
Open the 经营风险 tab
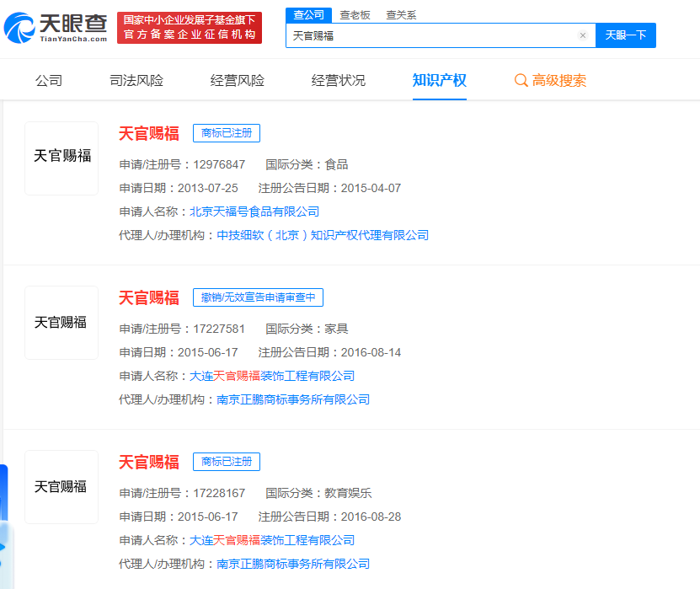point(237,80)
